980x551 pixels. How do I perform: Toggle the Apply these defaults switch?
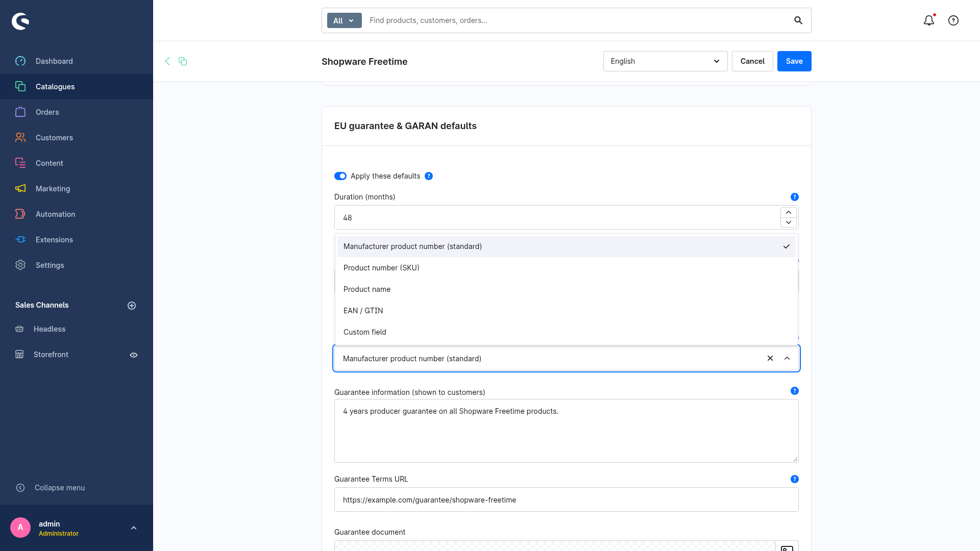[340, 176]
